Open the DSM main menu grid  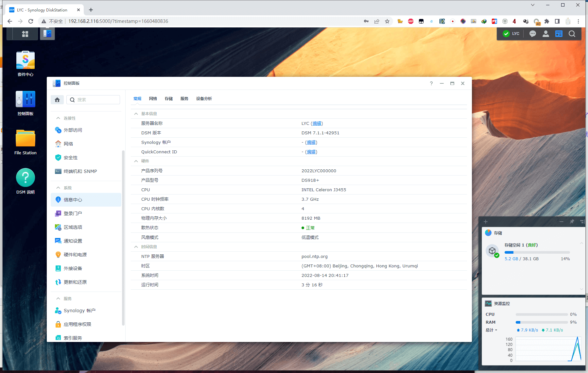(25, 34)
